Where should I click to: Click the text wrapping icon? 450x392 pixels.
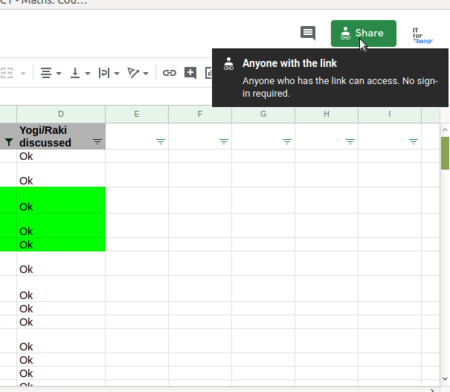(x=104, y=73)
